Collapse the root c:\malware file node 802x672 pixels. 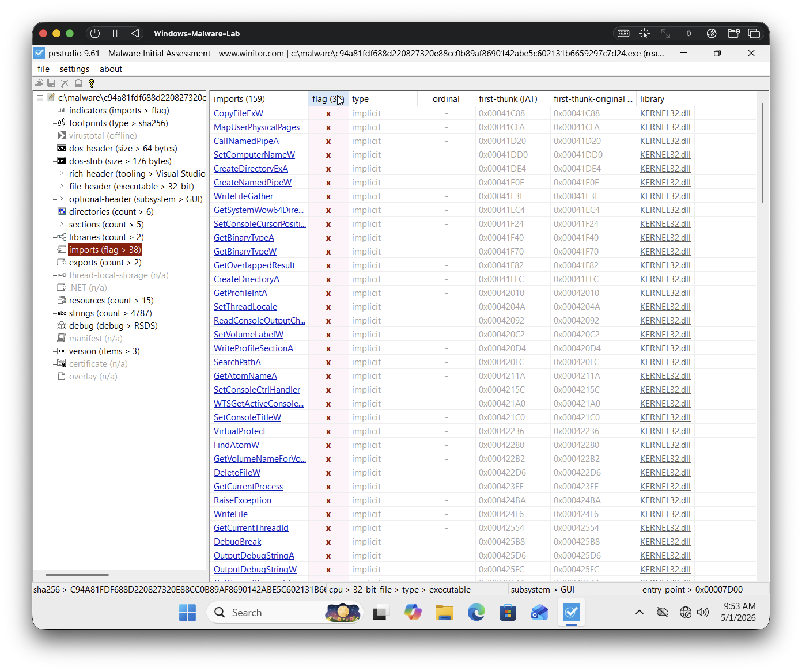40,98
